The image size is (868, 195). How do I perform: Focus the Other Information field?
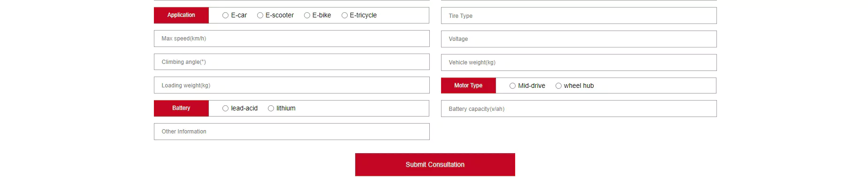[x=291, y=132]
